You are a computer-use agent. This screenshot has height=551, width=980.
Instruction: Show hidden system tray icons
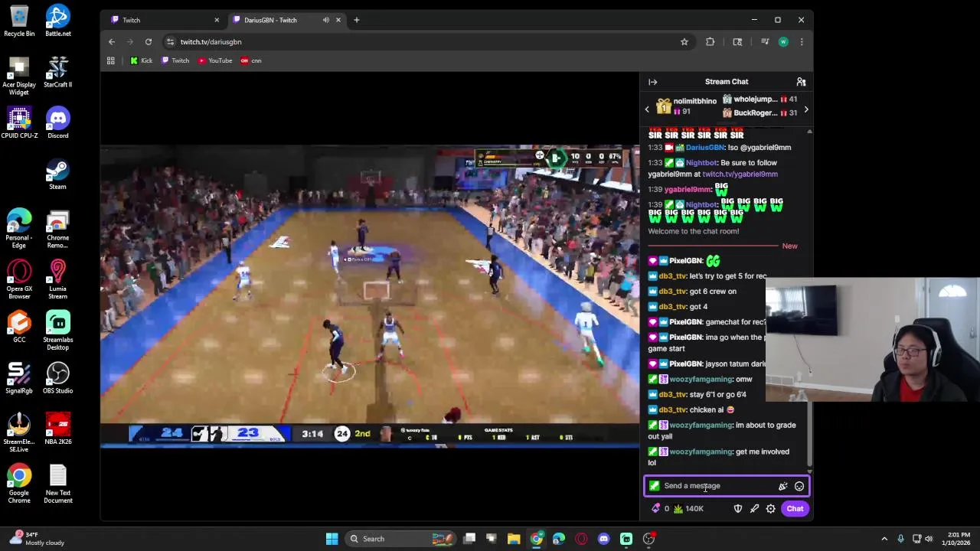(x=884, y=539)
